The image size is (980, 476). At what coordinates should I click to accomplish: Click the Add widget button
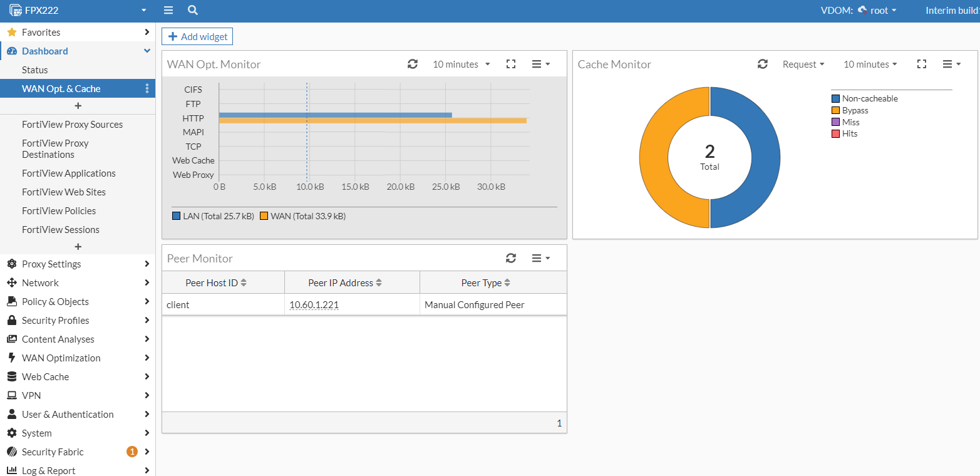pyautogui.click(x=197, y=36)
